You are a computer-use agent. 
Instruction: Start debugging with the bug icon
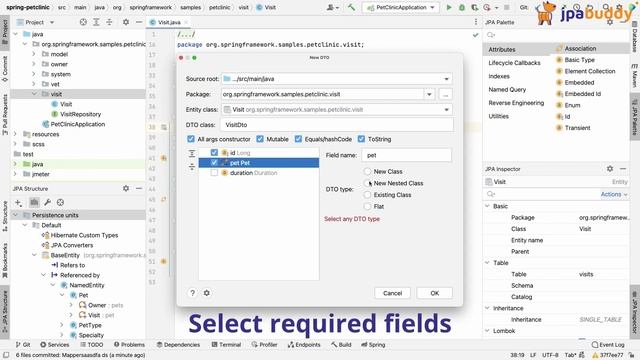[x=462, y=7]
